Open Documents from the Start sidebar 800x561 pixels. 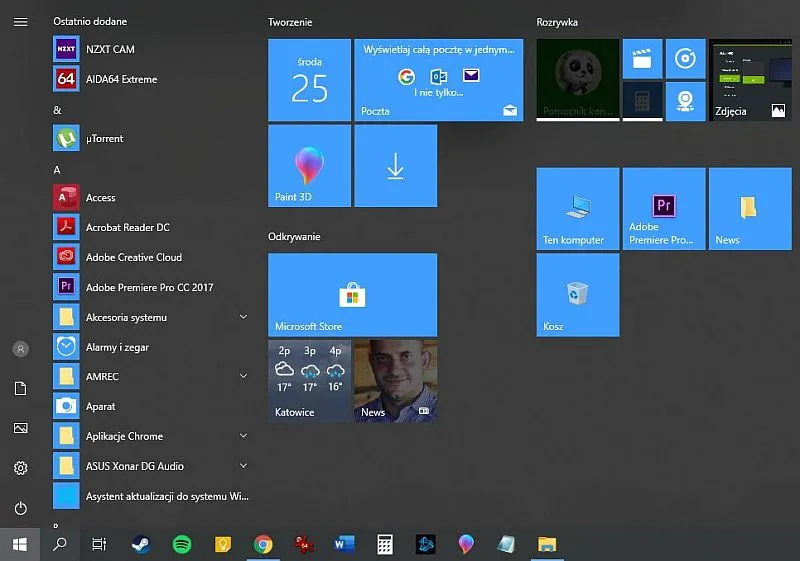(20, 389)
